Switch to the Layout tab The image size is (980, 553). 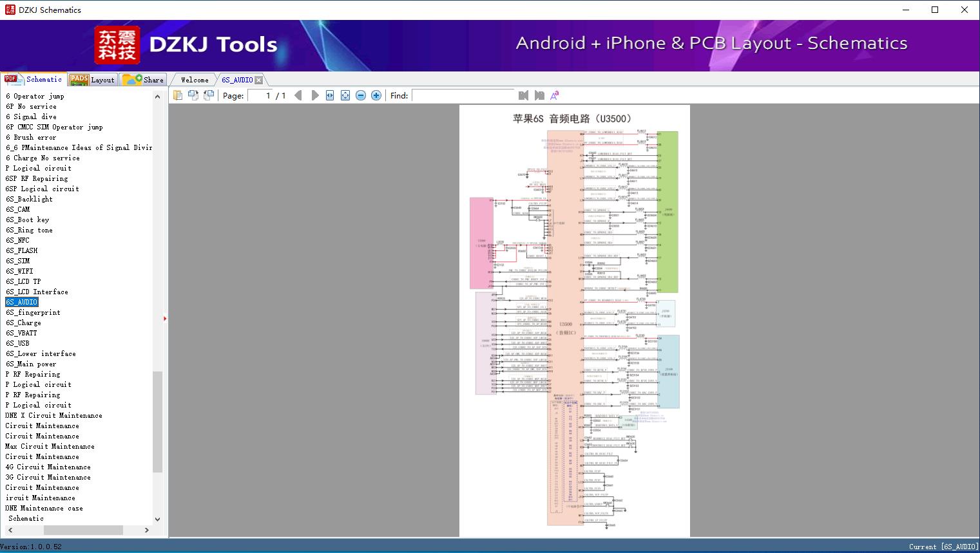point(92,79)
